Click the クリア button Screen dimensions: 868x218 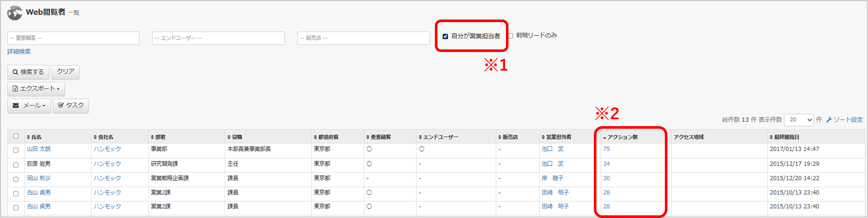[65, 72]
